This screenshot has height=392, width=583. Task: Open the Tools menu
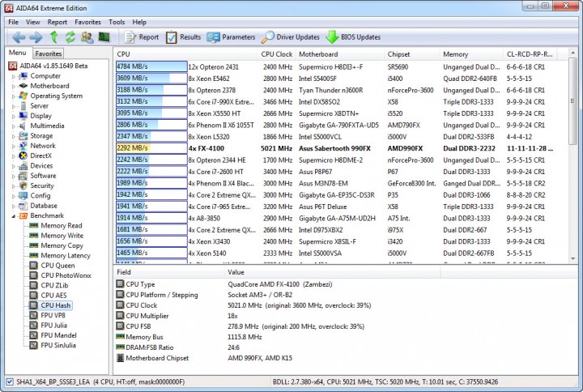(x=117, y=23)
